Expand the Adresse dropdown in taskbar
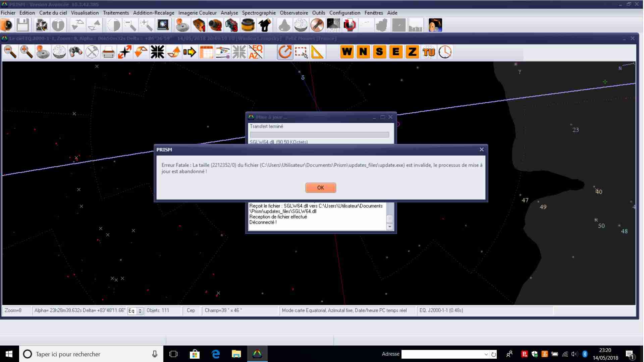 (486, 354)
